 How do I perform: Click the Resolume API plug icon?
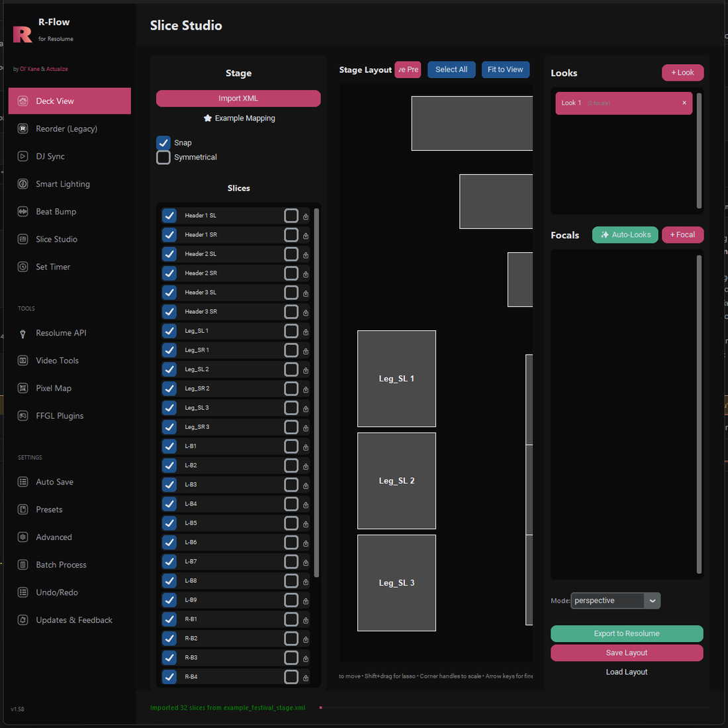(x=23, y=334)
